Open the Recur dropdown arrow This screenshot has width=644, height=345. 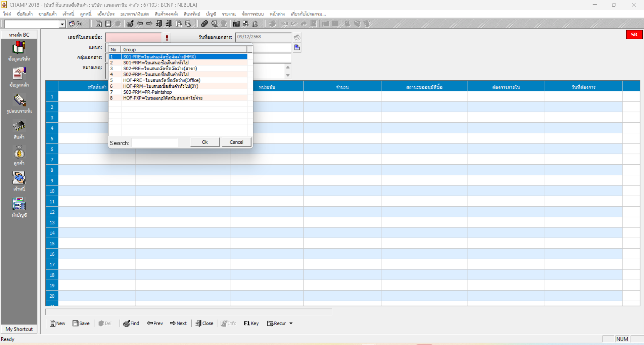point(291,324)
